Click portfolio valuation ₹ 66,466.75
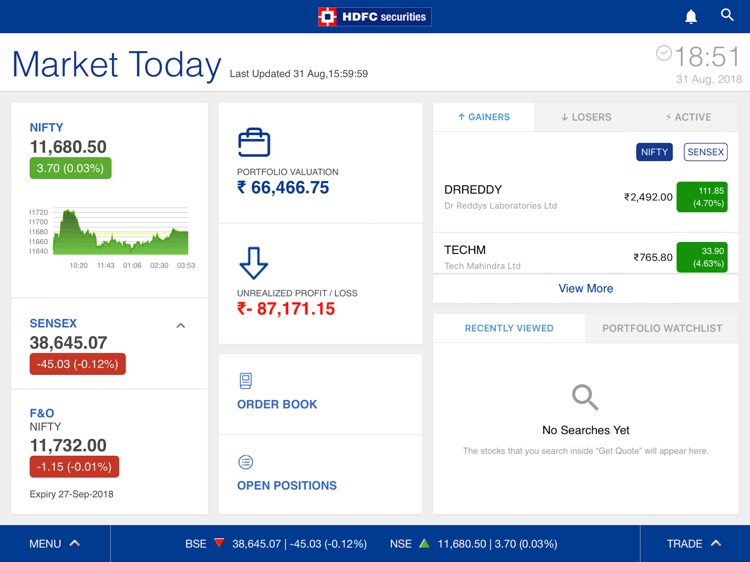Viewport: 750px width, 562px height. [x=283, y=187]
